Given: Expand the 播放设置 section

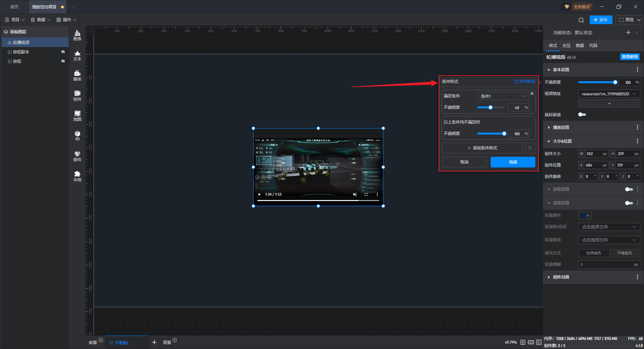Looking at the screenshot, I should coord(561,128).
